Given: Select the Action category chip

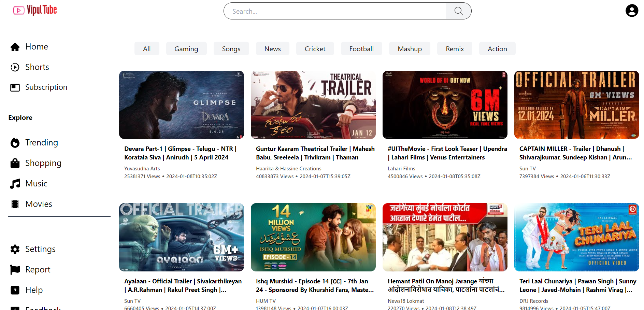Looking at the screenshot, I should [x=497, y=49].
